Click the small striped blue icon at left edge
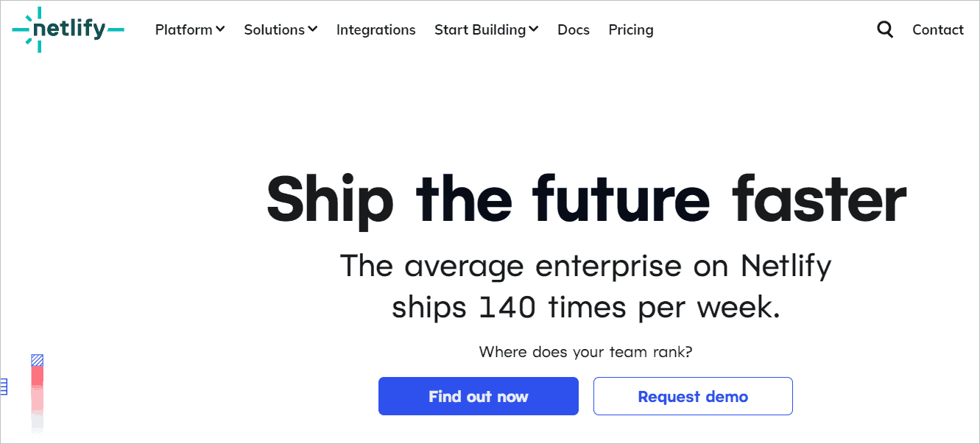980x444 pixels. click(4, 386)
